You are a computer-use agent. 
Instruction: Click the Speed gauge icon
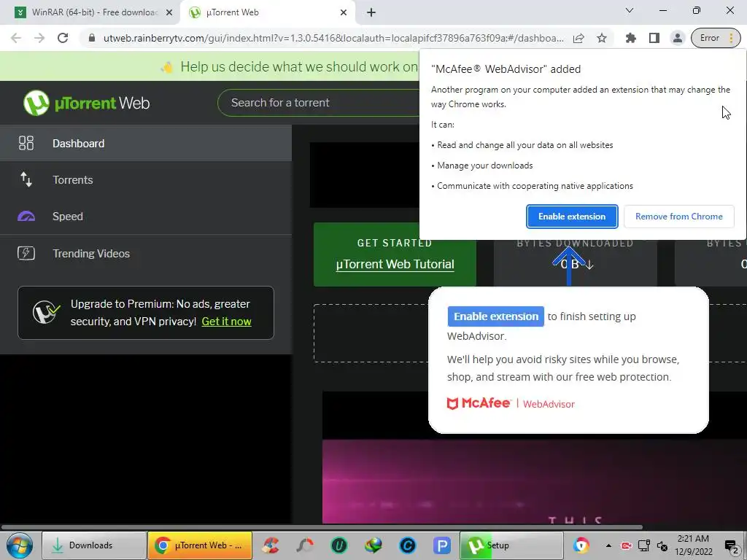coord(26,216)
